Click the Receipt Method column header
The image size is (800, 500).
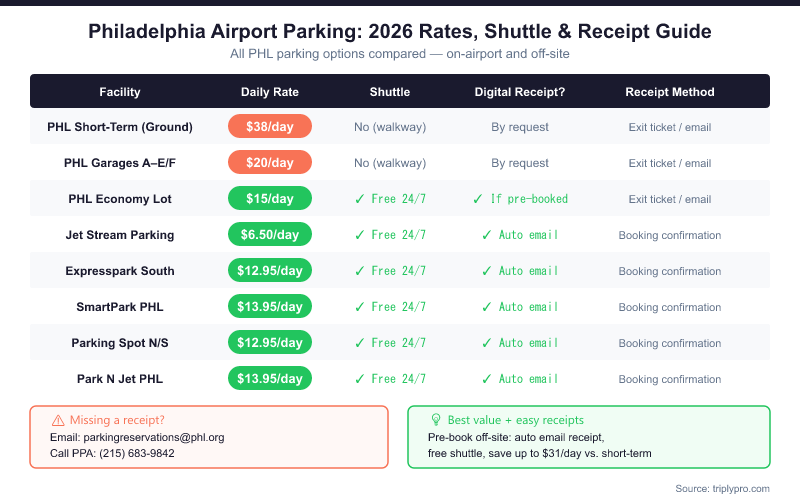(x=670, y=92)
